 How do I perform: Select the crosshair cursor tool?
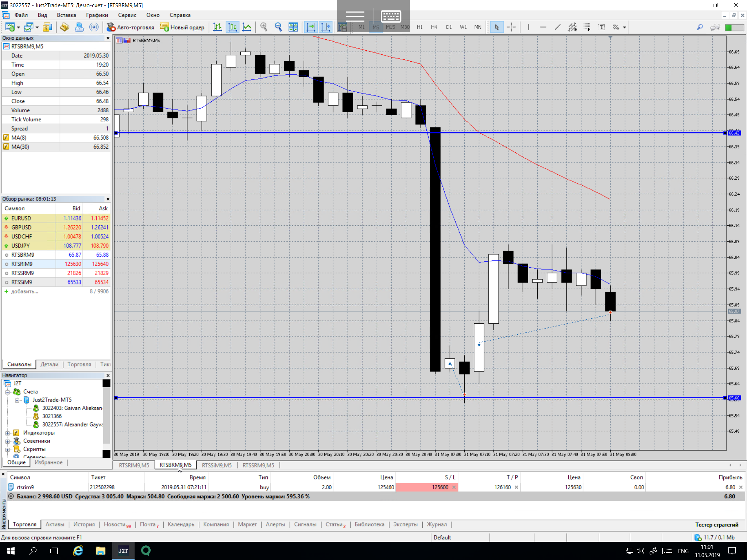(x=511, y=27)
